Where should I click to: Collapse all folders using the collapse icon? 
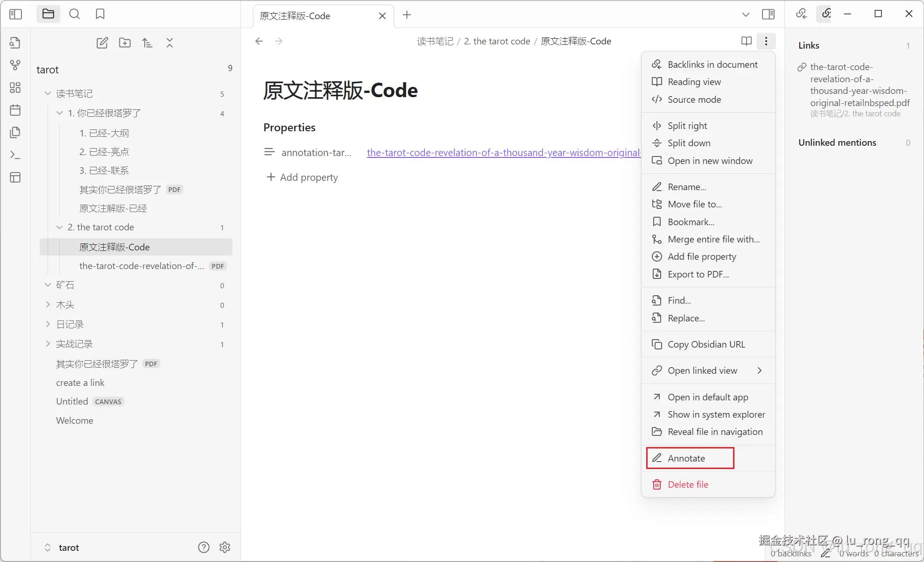[169, 43]
